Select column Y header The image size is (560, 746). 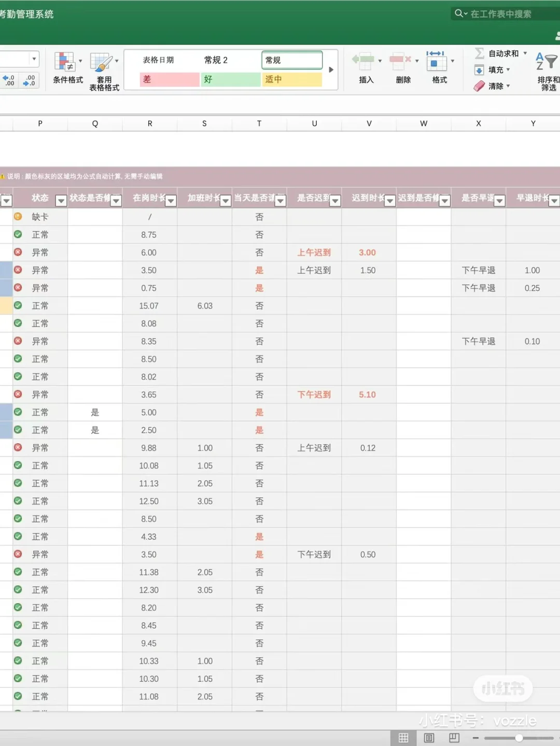pos(533,123)
